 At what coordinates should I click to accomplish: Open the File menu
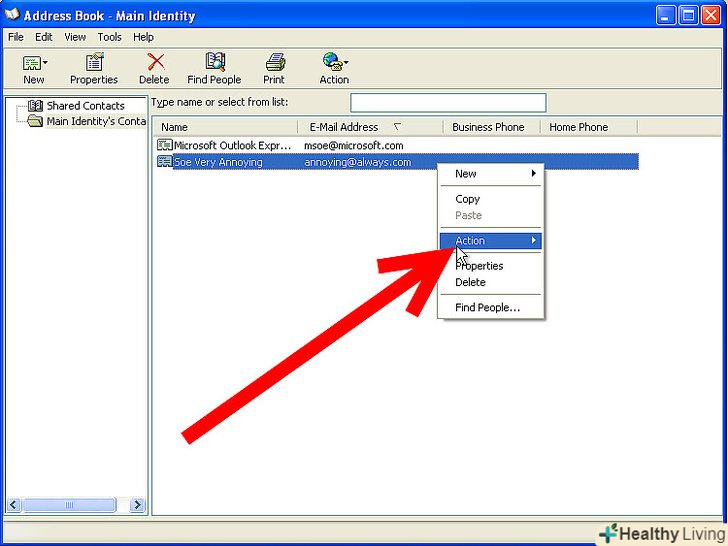click(16, 37)
